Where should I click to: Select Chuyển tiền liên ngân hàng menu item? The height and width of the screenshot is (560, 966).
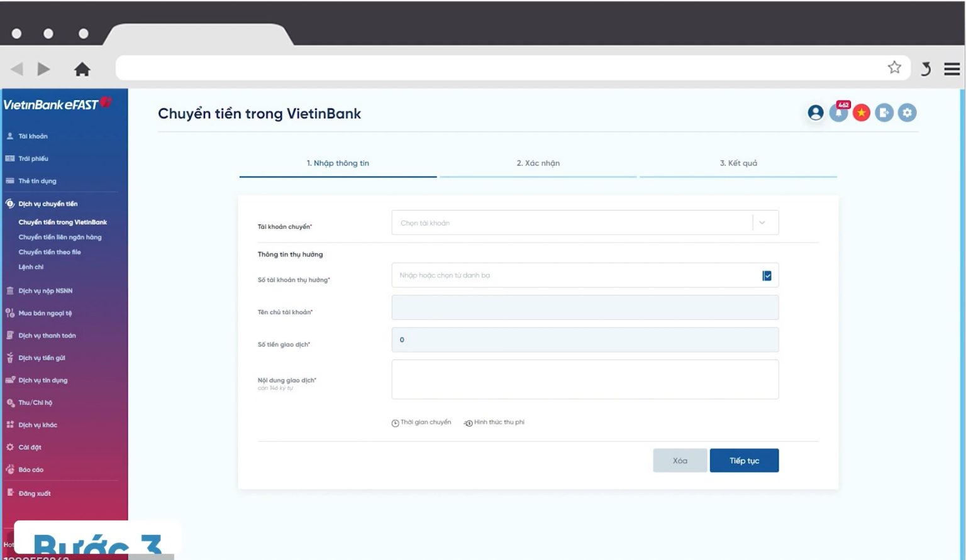(x=61, y=237)
